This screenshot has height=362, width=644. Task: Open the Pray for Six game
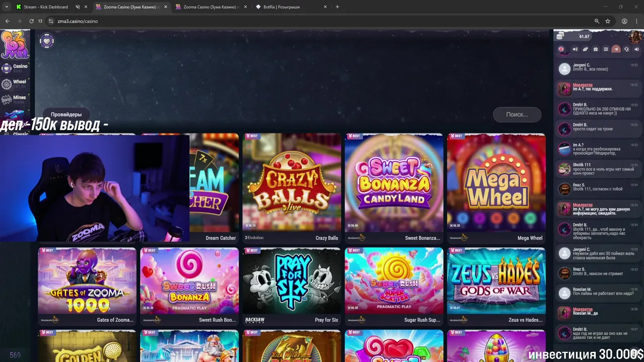291,281
